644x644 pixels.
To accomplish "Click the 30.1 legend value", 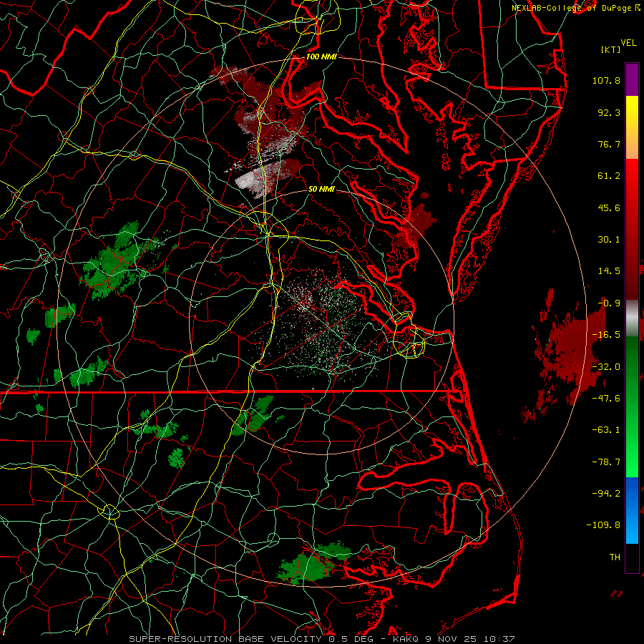I will [x=609, y=240].
